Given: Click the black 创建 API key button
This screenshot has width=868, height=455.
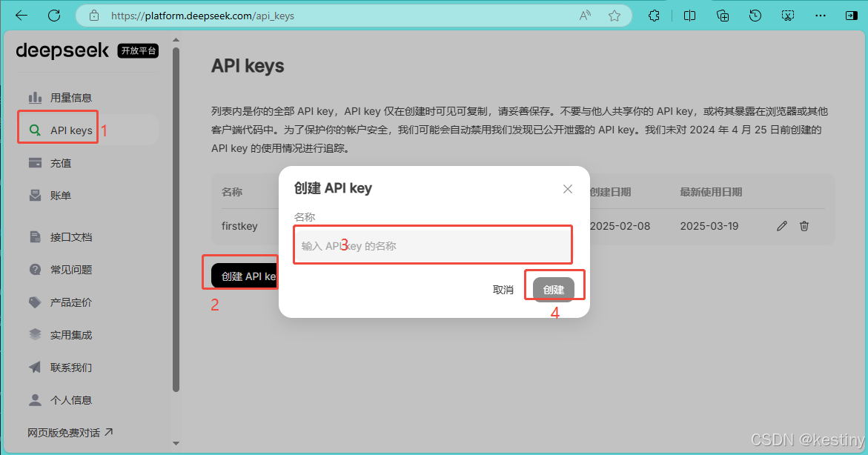Looking at the screenshot, I should tap(245, 276).
